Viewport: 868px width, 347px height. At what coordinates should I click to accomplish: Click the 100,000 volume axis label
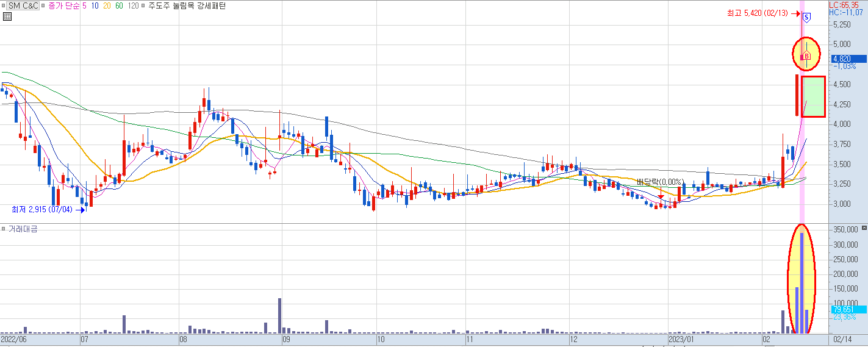pos(845,304)
